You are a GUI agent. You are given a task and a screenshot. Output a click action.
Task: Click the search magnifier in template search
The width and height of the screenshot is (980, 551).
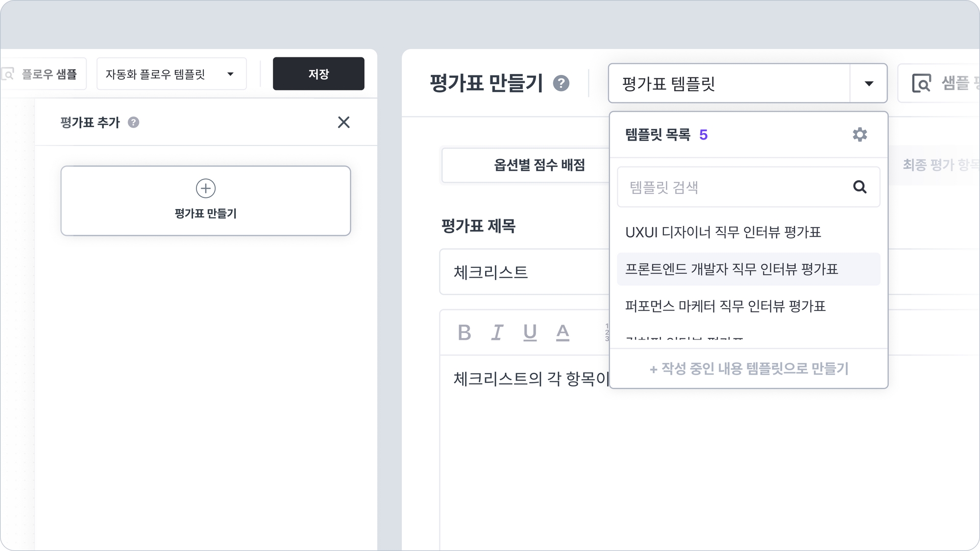(859, 187)
